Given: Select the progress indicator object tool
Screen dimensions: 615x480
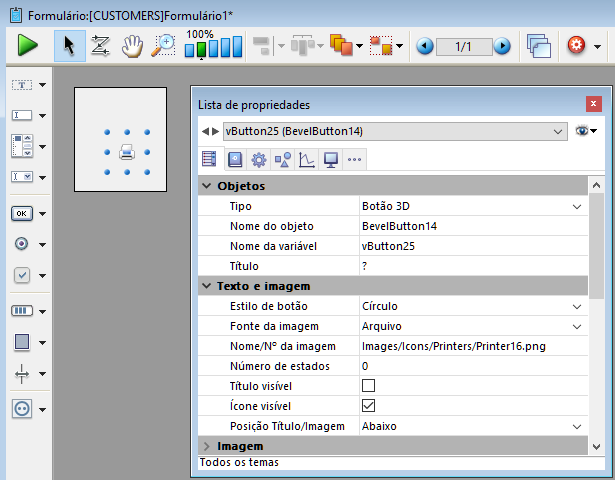Looking at the screenshot, I should [22, 311].
